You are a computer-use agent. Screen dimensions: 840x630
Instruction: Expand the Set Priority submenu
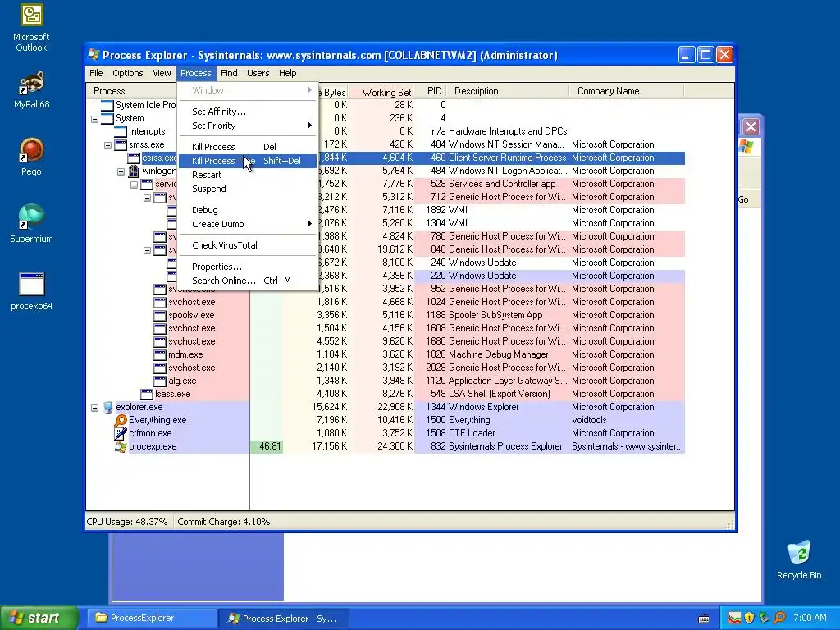point(248,126)
